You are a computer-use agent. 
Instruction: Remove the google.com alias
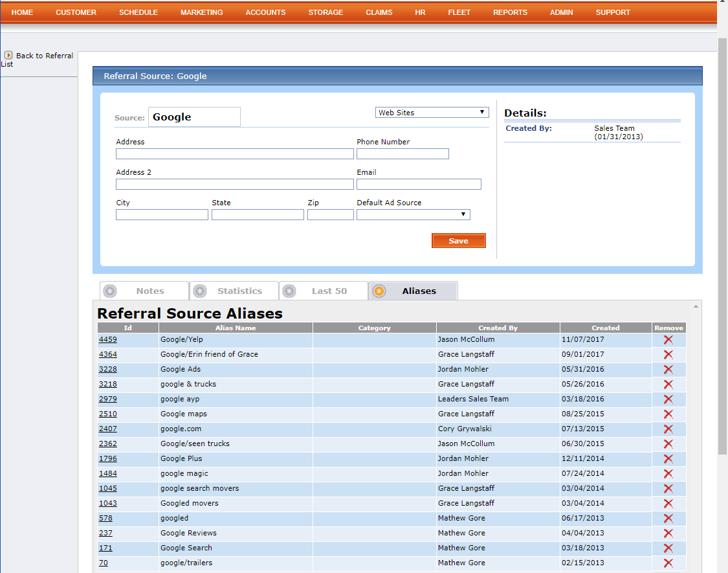coord(668,429)
